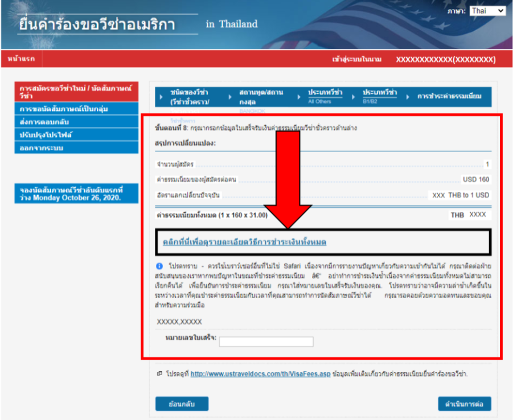Select สถานทูต/สถานกงสุล step in progress bar
Image resolution: width=513 pixels, height=420 pixels.
261,97
